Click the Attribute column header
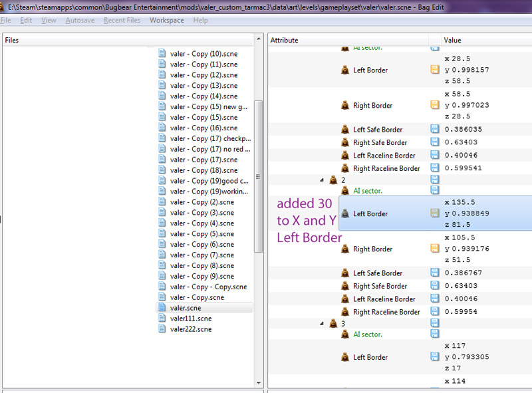The width and height of the screenshot is (532, 393). click(348, 40)
